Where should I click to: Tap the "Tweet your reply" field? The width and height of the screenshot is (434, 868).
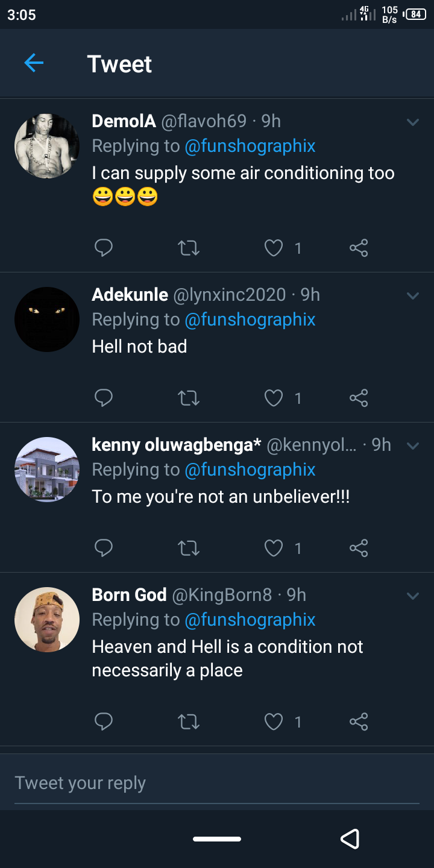pyautogui.click(x=217, y=783)
